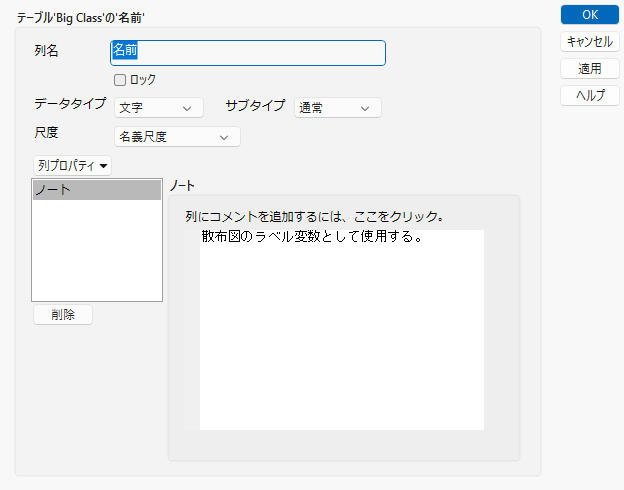Image resolution: width=624 pixels, height=490 pixels.
Task: Click the text 列にコメントを追加するには、ここをクリック。
Action: pos(314,217)
